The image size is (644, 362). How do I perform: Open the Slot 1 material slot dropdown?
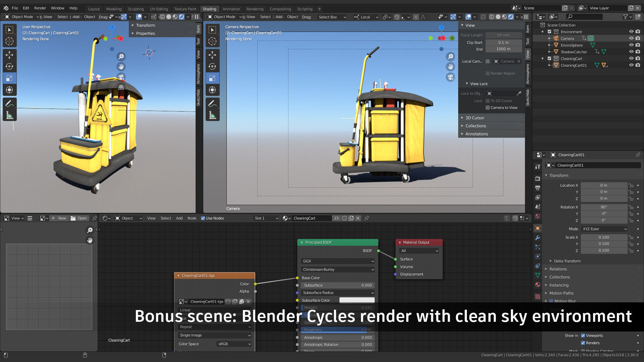(x=266, y=218)
